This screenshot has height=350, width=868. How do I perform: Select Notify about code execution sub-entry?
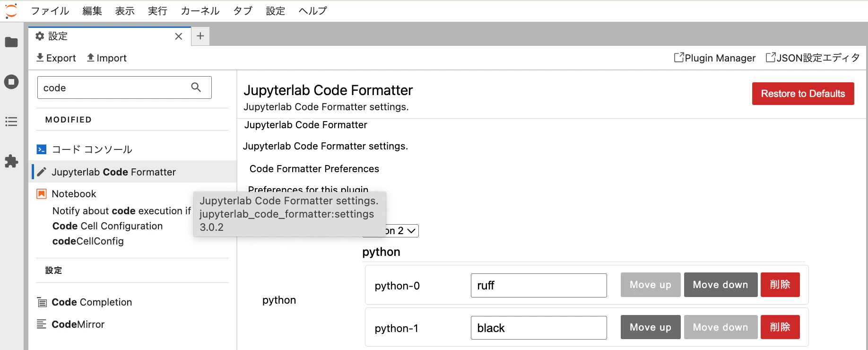pos(122,211)
